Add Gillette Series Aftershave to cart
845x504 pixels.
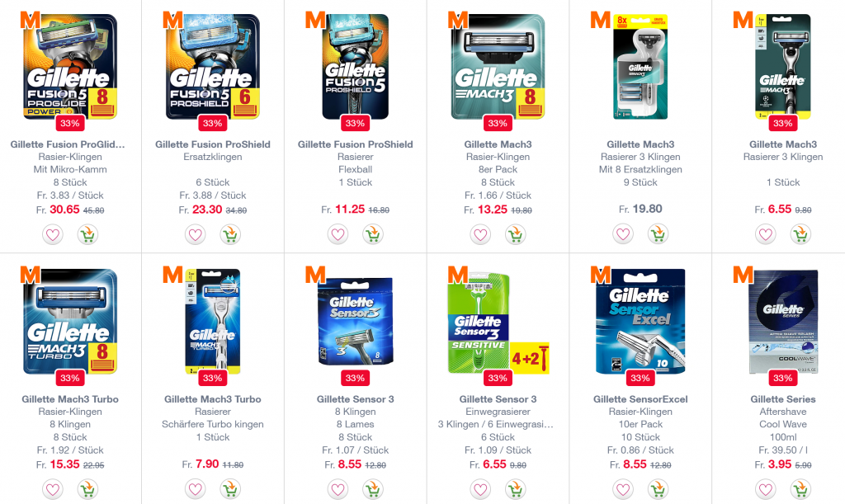800,489
